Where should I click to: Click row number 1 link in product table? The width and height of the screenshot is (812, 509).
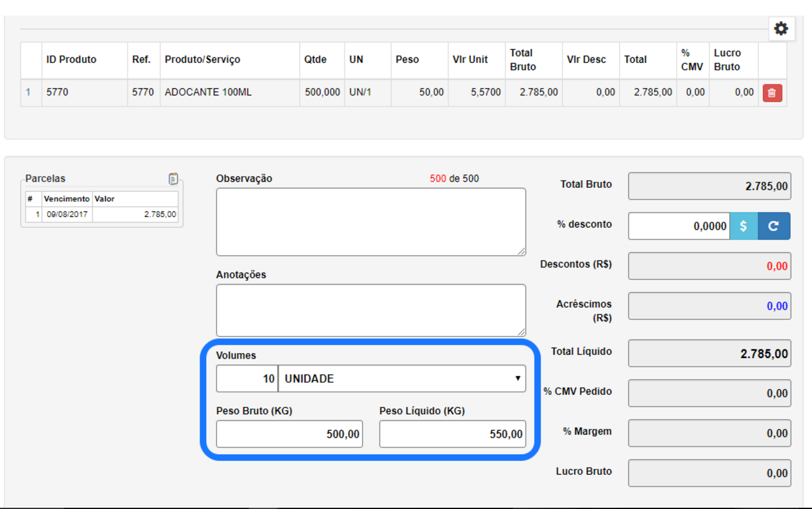pyautogui.click(x=28, y=92)
